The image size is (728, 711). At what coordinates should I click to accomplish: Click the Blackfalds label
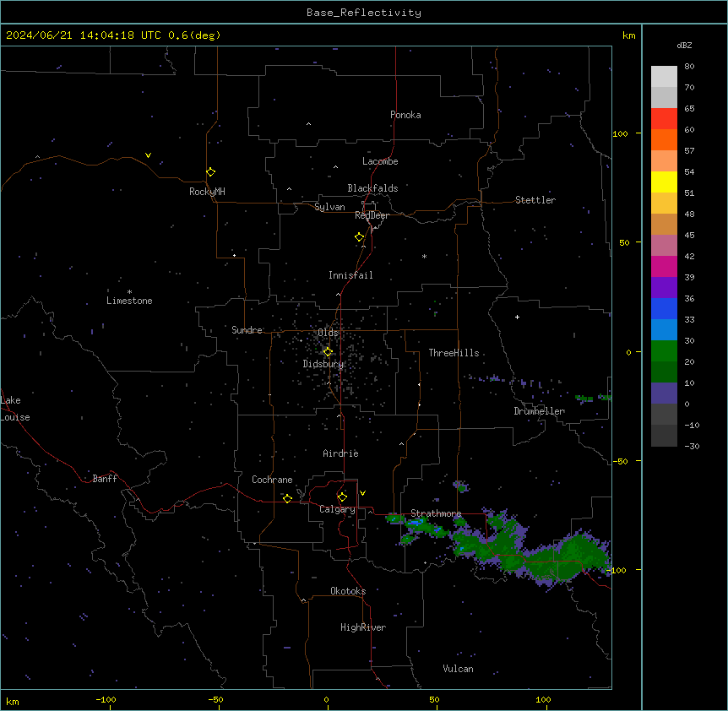tap(372, 188)
